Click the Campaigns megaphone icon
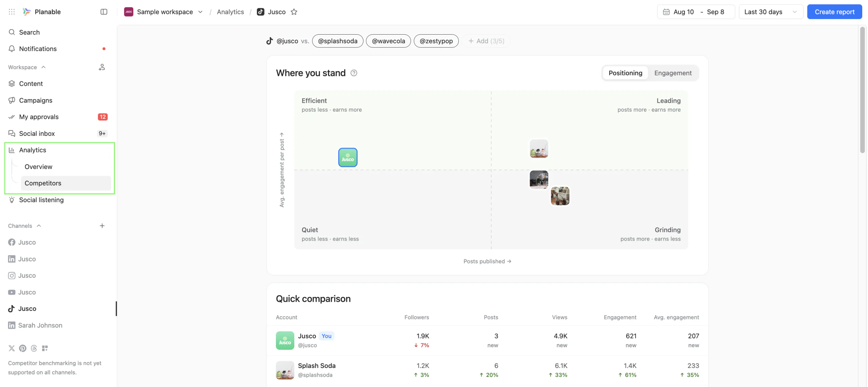Screen dimensions: 868x387 [x=12, y=100]
